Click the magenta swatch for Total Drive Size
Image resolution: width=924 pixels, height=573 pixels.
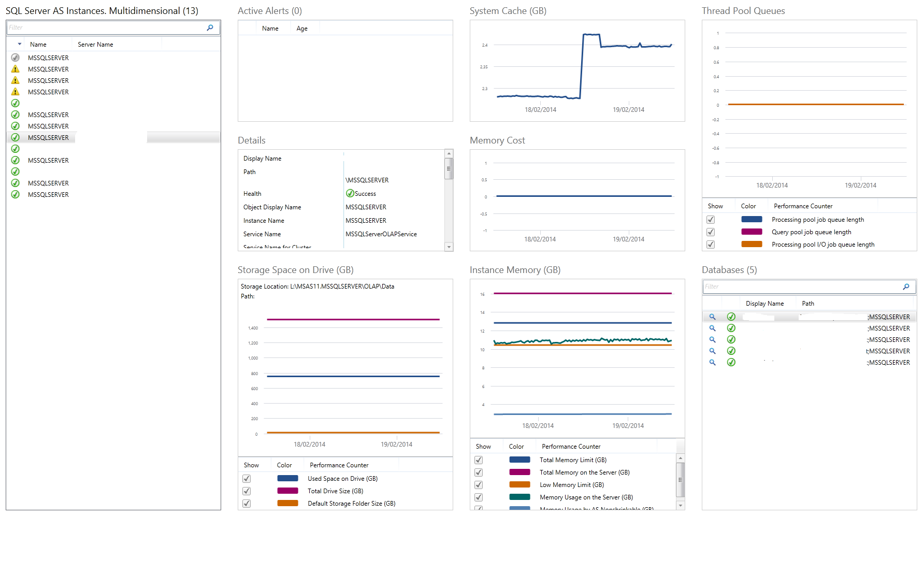287,491
